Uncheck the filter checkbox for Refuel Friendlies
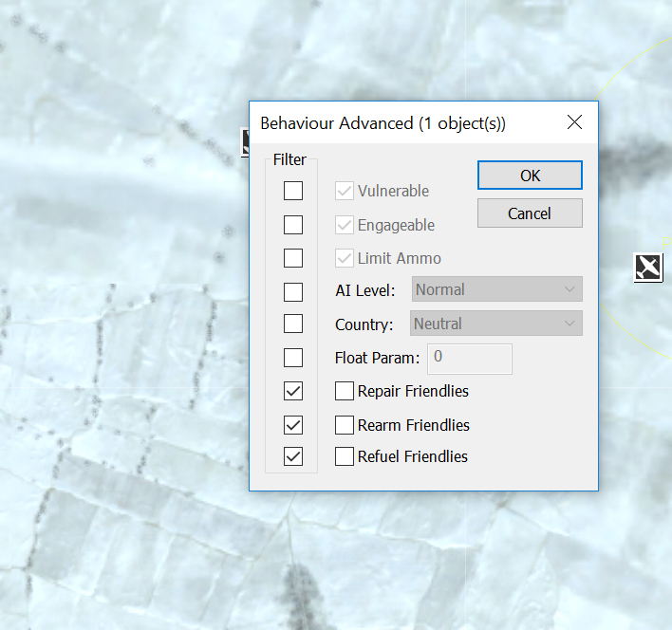This screenshot has width=672, height=630. [x=293, y=456]
